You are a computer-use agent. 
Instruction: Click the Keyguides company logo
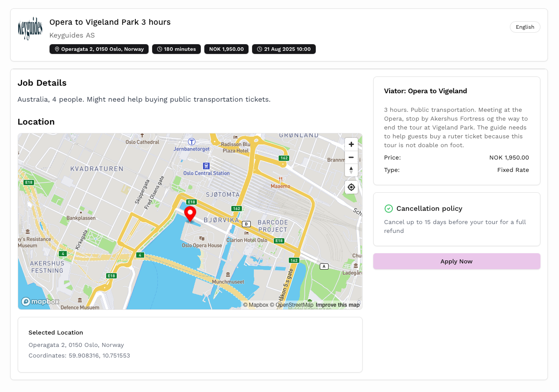coord(30,29)
